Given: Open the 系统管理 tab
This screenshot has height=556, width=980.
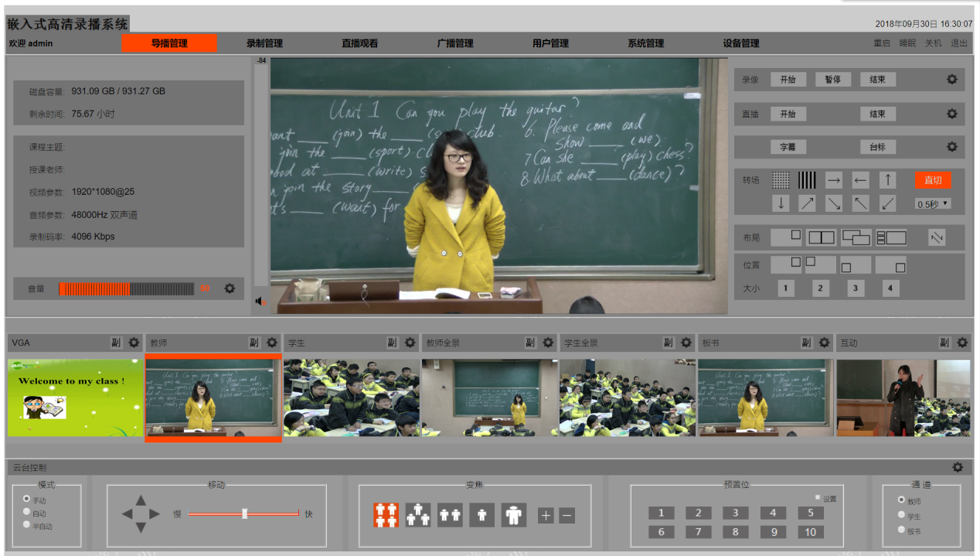Looking at the screenshot, I should [x=646, y=43].
